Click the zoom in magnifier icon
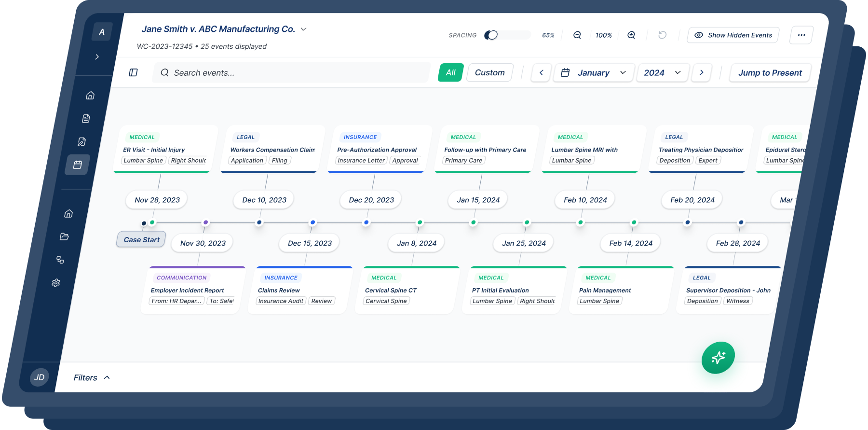Viewport: 868px width, 430px height. click(x=631, y=35)
